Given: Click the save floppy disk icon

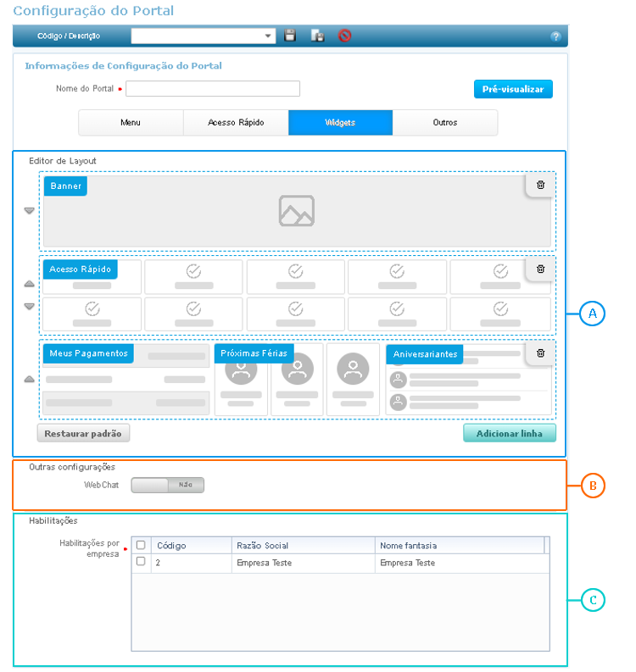Looking at the screenshot, I should click(x=290, y=36).
